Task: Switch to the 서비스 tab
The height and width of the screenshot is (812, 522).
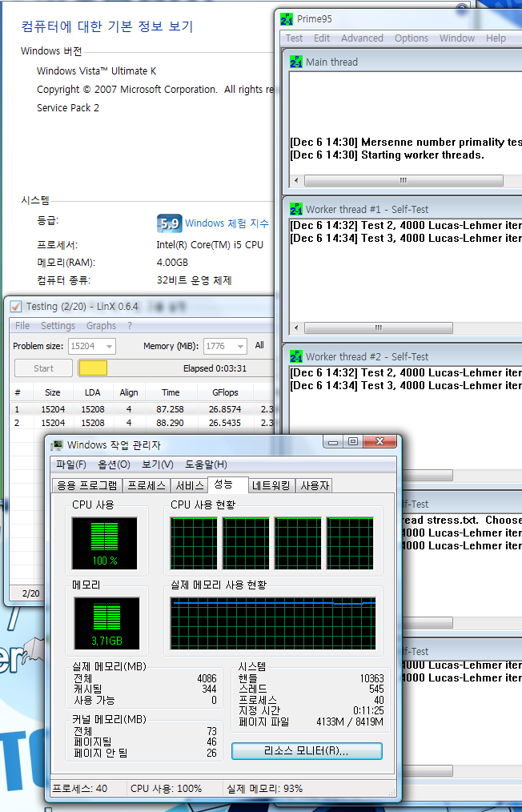Action: 190,486
